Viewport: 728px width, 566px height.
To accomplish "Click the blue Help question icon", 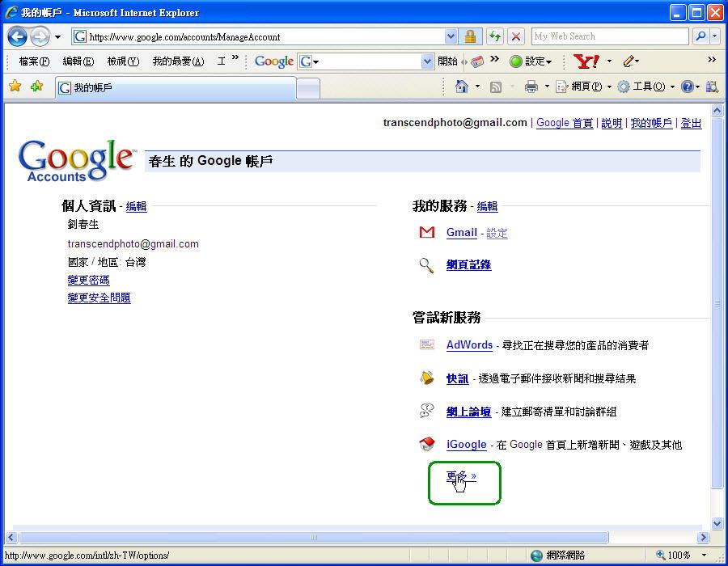I will (687, 87).
